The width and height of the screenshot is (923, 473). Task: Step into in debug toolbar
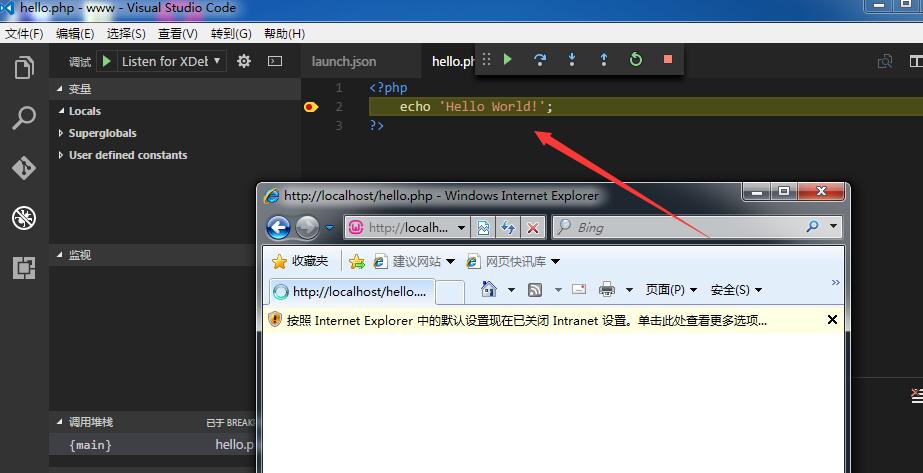(572, 59)
